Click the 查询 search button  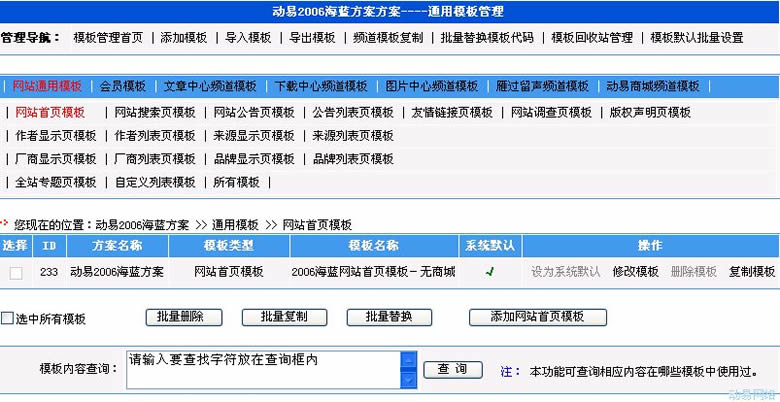coord(453,370)
